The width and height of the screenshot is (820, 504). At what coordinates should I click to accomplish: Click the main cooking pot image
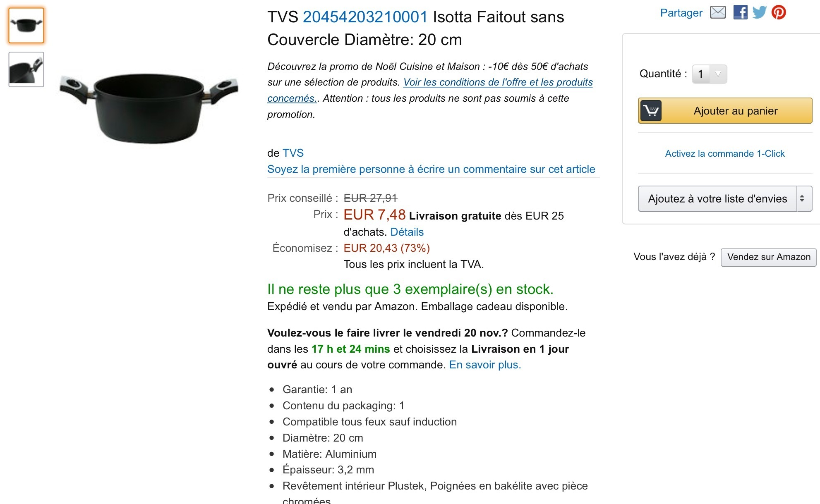tap(149, 107)
